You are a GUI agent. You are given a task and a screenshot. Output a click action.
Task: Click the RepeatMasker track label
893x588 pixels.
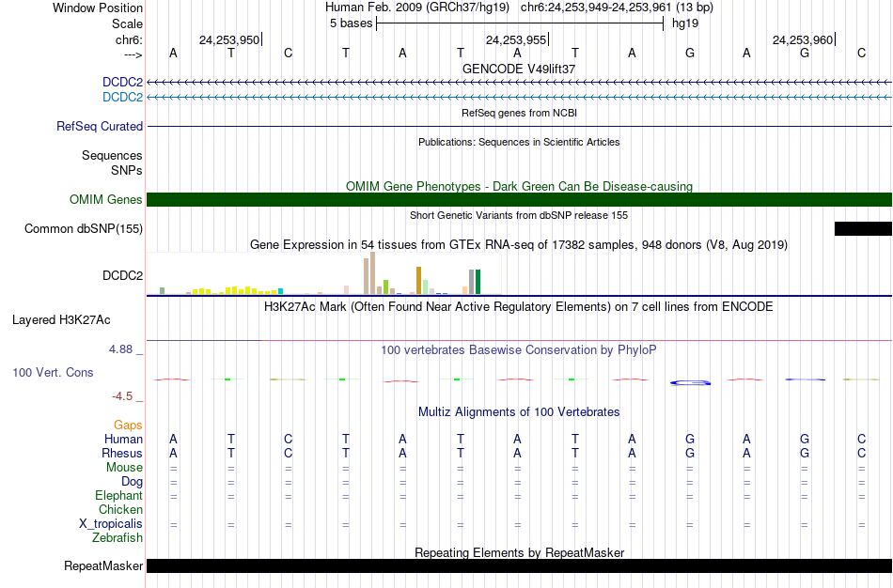point(103,565)
